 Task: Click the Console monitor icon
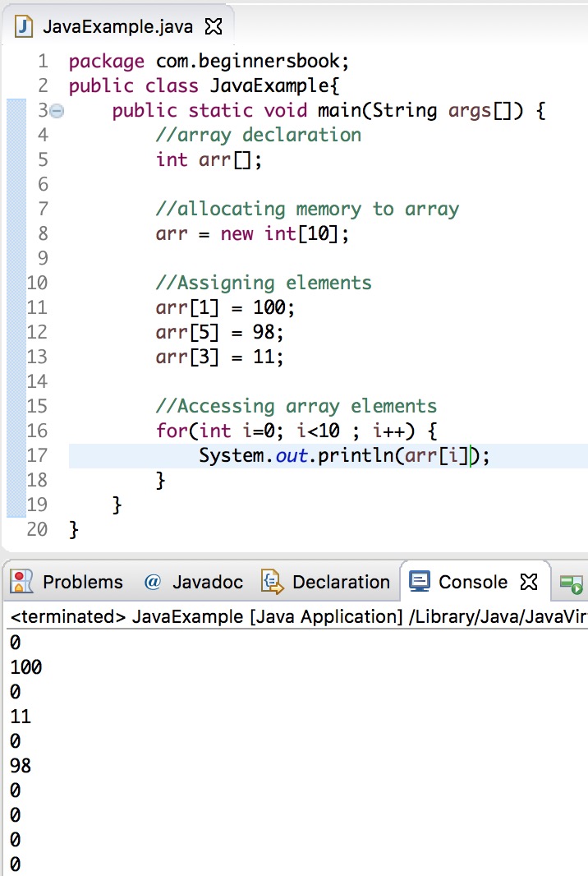pos(420,582)
